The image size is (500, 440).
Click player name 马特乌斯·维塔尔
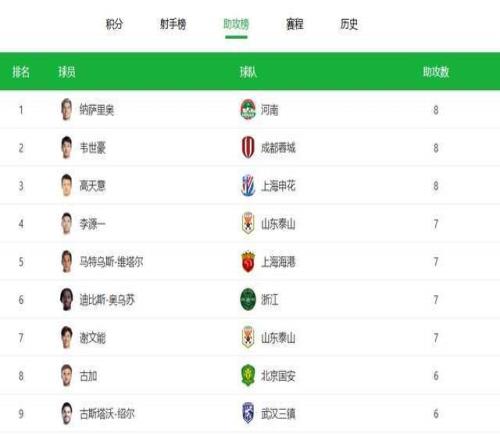tap(111, 262)
